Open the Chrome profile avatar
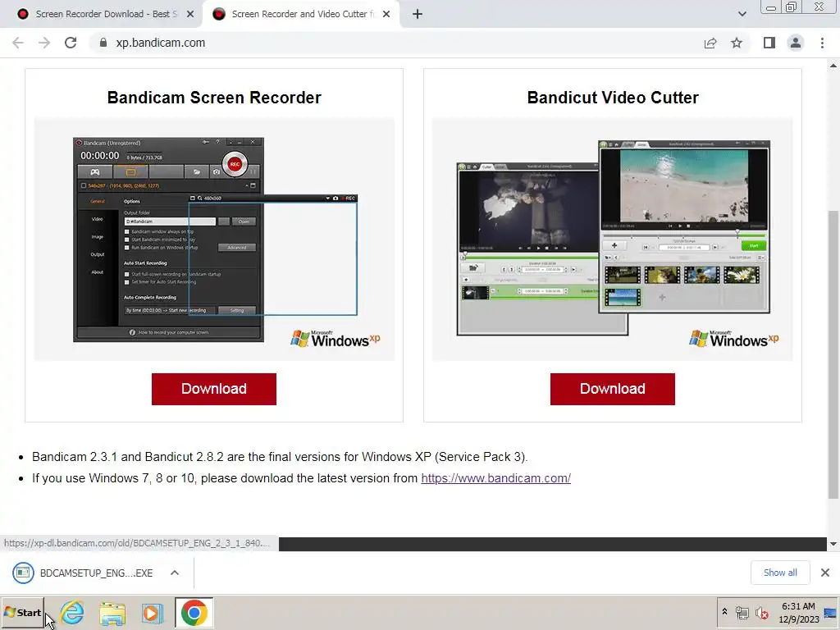This screenshot has width=840, height=630. pyautogui.click(x=796, y=43)
